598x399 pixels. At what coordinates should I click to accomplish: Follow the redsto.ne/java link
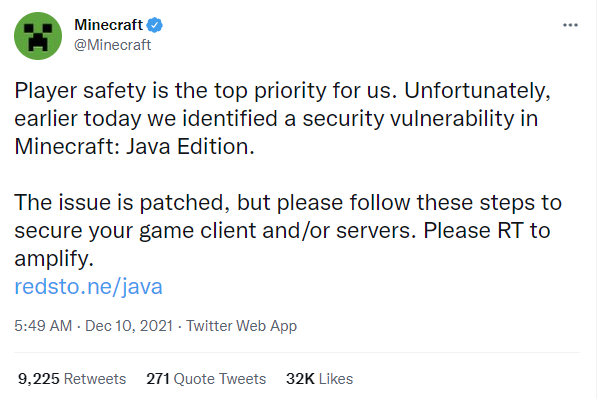point(88,286)
